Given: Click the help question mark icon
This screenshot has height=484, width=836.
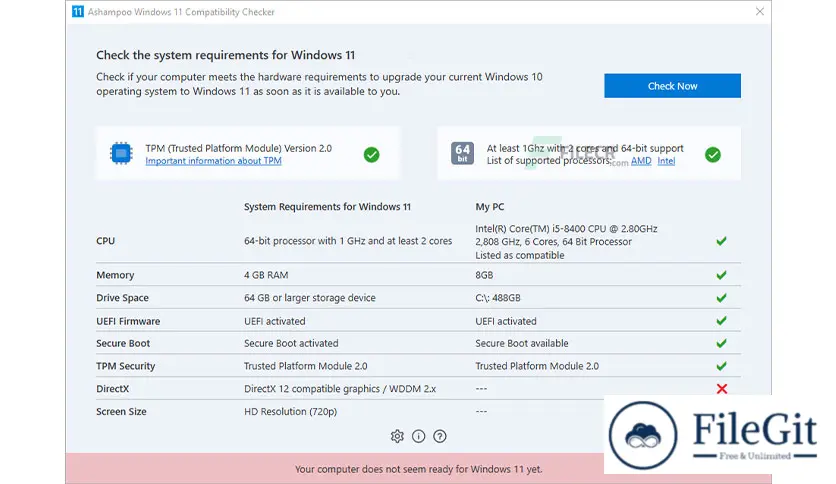Looking at the screenshot, I should point(440,437).
